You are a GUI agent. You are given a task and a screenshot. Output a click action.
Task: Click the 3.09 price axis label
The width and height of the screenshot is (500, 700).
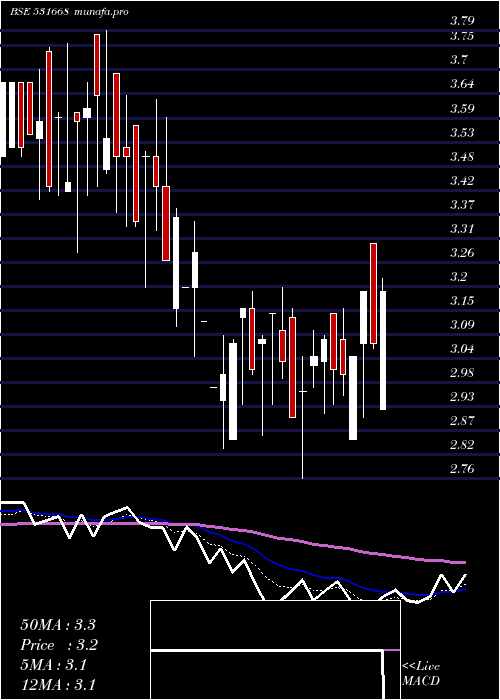click(462, 325)
